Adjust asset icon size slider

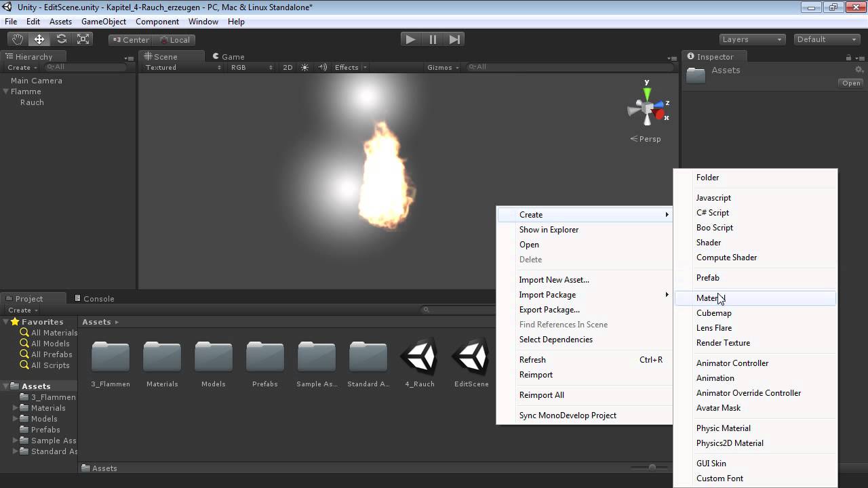[651, 467]
